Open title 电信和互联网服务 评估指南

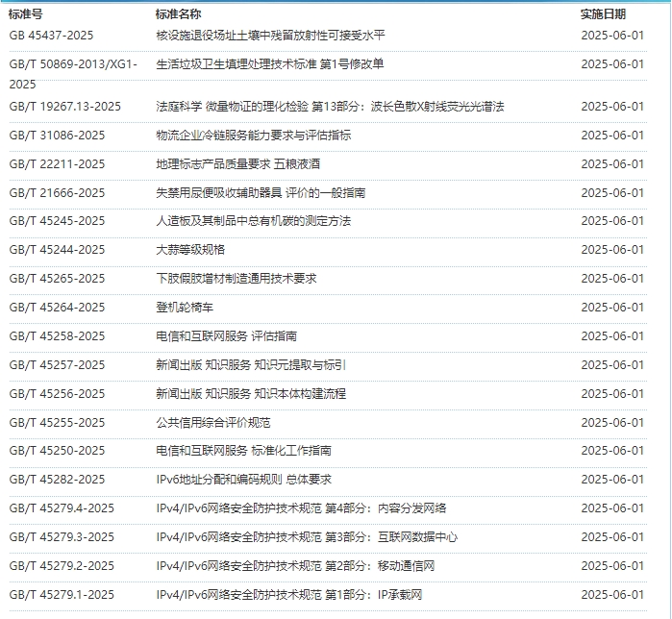point(226,335)
